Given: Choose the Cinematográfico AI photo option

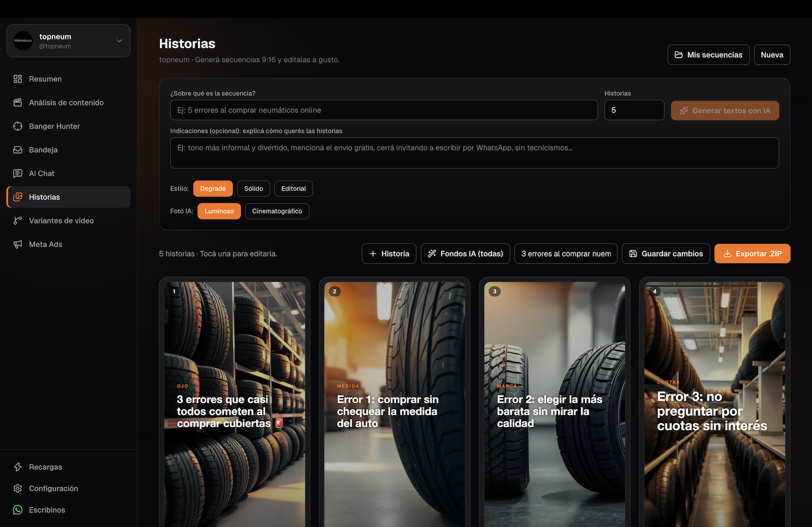Looking at the screenshot, I should pos(277,211).
